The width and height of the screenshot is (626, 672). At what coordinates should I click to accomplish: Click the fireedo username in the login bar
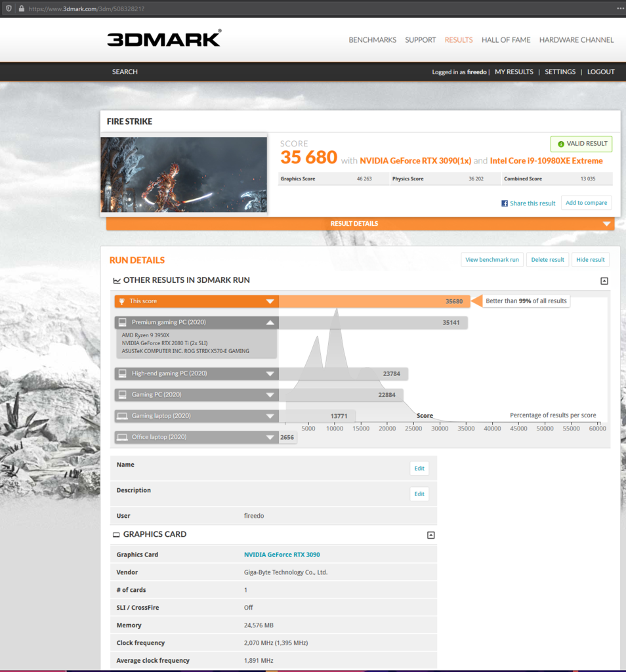point(476,72)
